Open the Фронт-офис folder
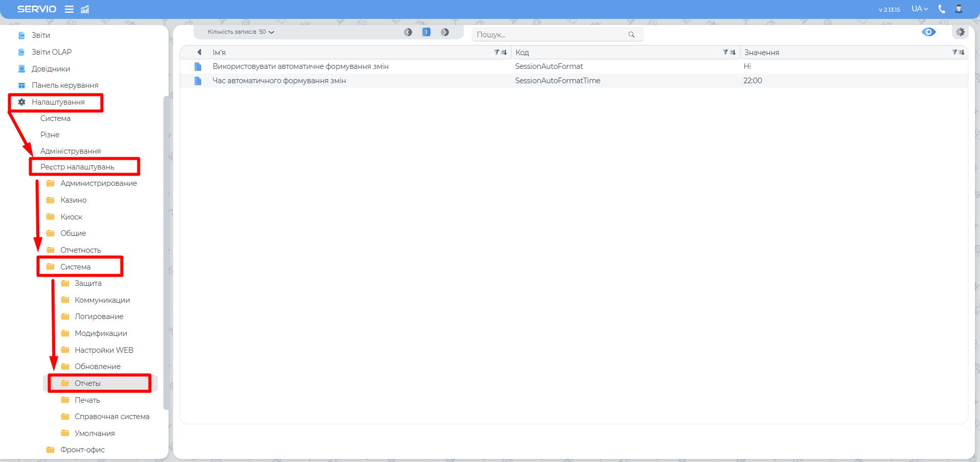The height and width of the screenshot is (462, 980). (x=82, y=450)
